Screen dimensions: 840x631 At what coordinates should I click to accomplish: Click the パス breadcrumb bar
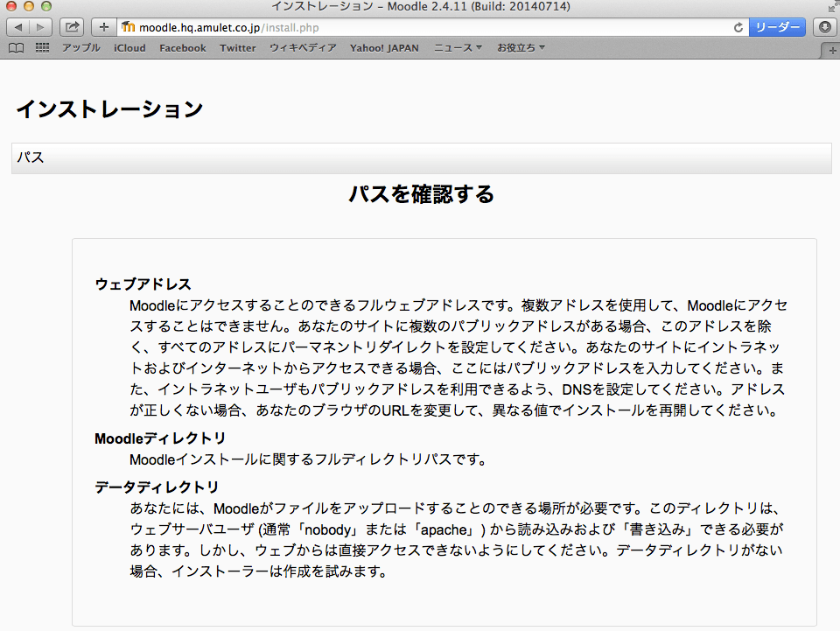[422, 158]
